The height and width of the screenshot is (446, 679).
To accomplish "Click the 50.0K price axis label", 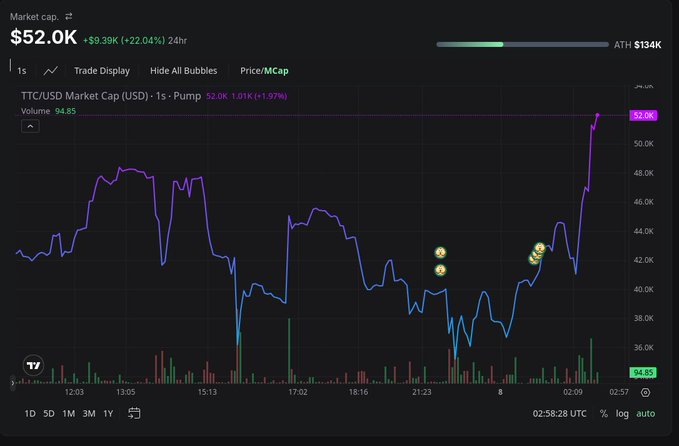I will click(x=643, y=144).
